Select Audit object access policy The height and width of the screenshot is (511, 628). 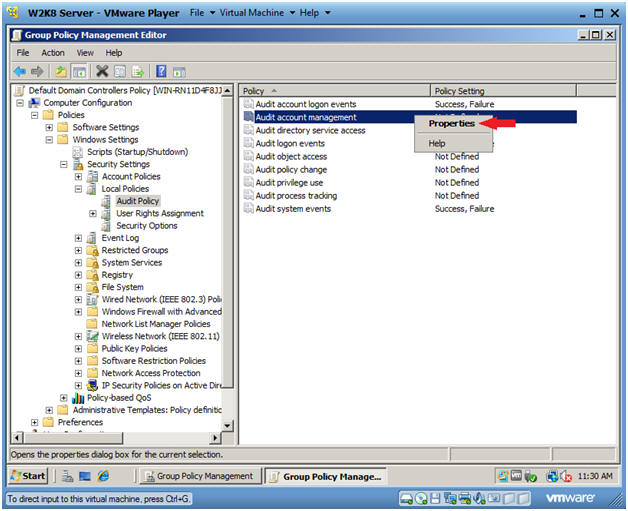click(x=291, y=157)
